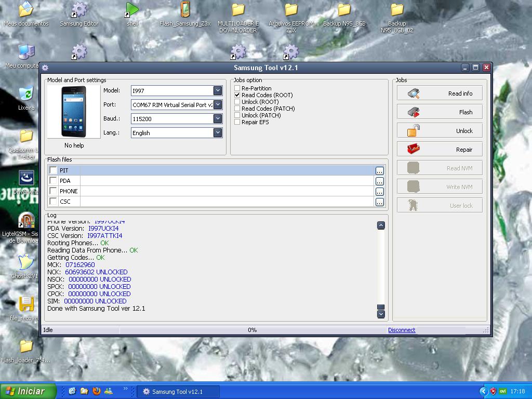Expand the Port dropdown list
This screenshot has height=399, width=532.
click(218, 105)
